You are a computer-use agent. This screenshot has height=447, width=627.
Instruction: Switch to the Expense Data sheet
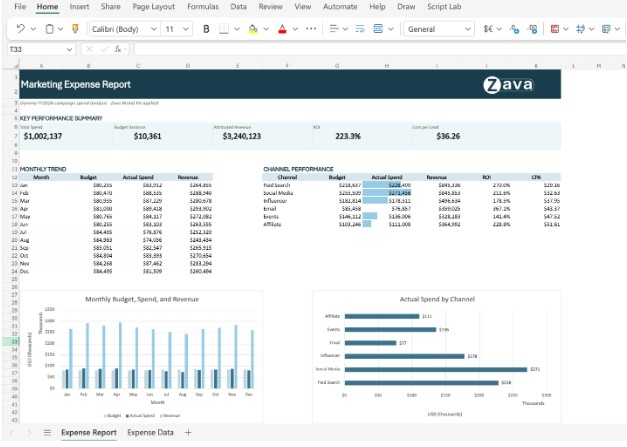[150, 433]
